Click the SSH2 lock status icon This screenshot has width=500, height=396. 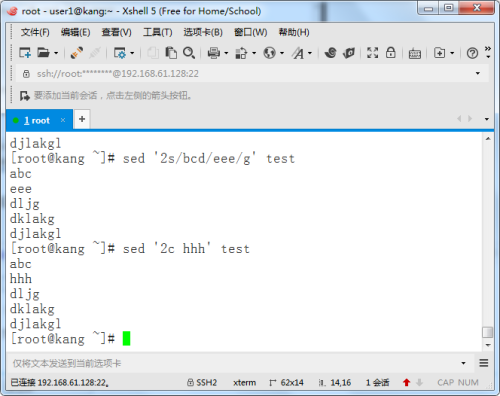point(190,382)
